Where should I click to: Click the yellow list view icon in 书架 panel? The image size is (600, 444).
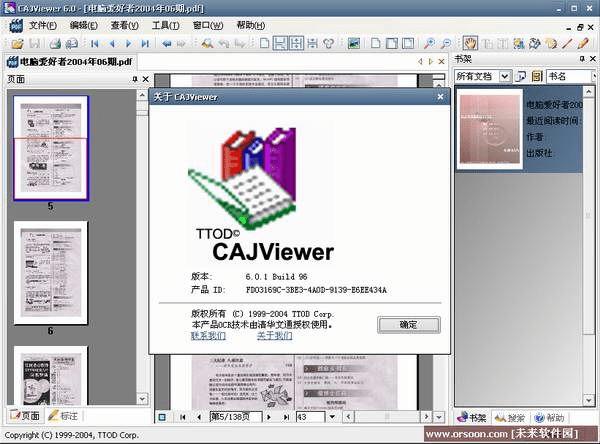coord(537,76)
